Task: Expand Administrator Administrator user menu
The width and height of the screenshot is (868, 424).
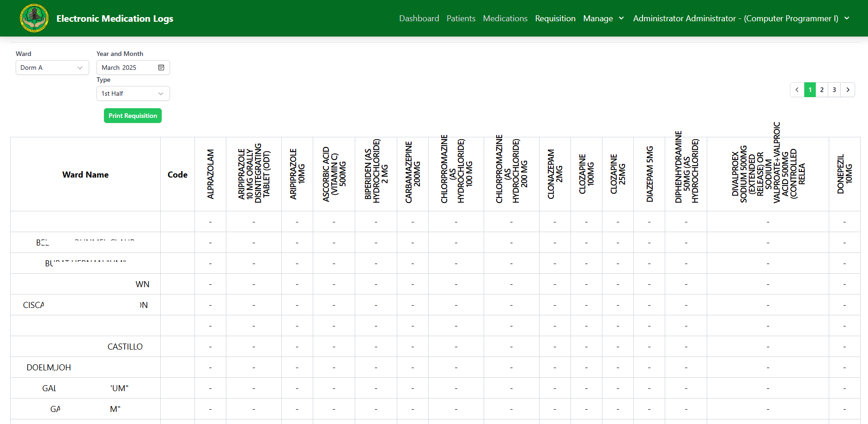Action: tap(735, 18)
